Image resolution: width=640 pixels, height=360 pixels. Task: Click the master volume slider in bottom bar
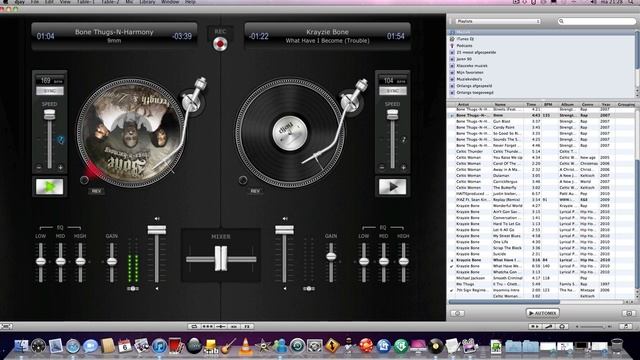tap(592, 327)
